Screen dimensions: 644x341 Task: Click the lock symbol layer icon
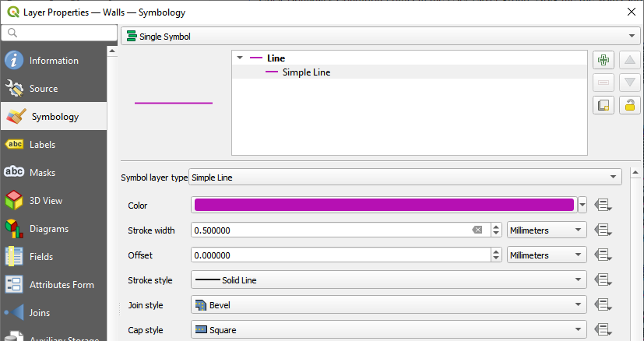click(x=630, y=105)
